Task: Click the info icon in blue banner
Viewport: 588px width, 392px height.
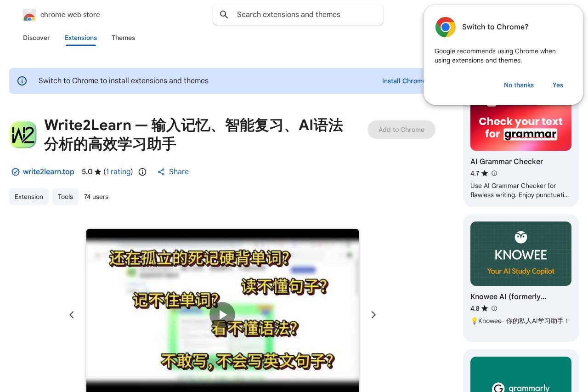Action: coord(22,81)
